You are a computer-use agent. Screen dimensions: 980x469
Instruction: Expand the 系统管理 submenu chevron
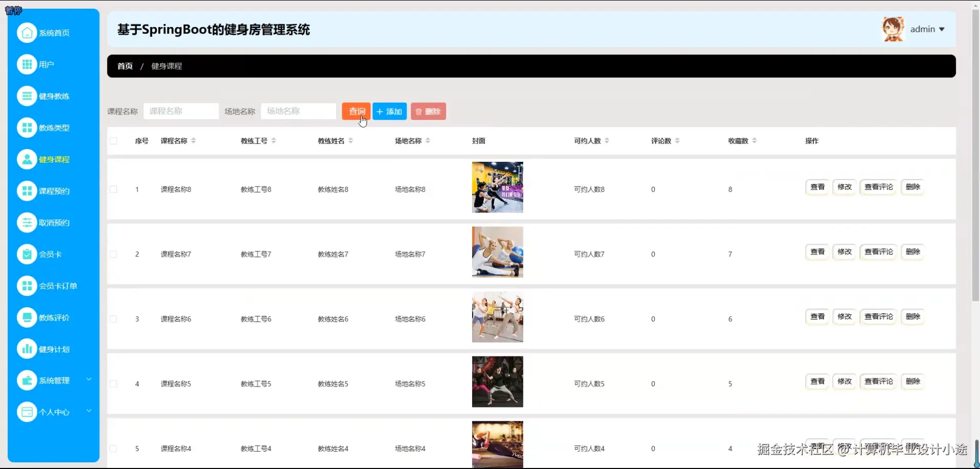point(89,379)
